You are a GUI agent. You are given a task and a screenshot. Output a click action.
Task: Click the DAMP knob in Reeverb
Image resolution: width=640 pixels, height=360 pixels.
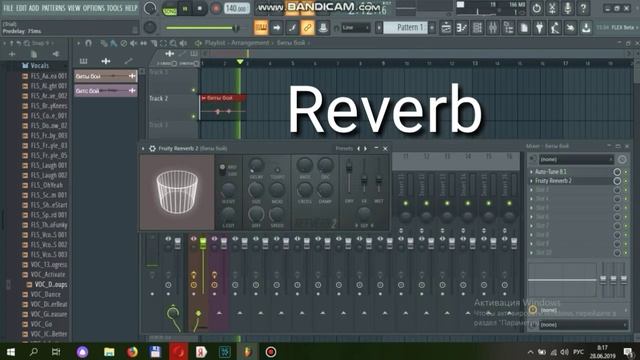(325, 189)
